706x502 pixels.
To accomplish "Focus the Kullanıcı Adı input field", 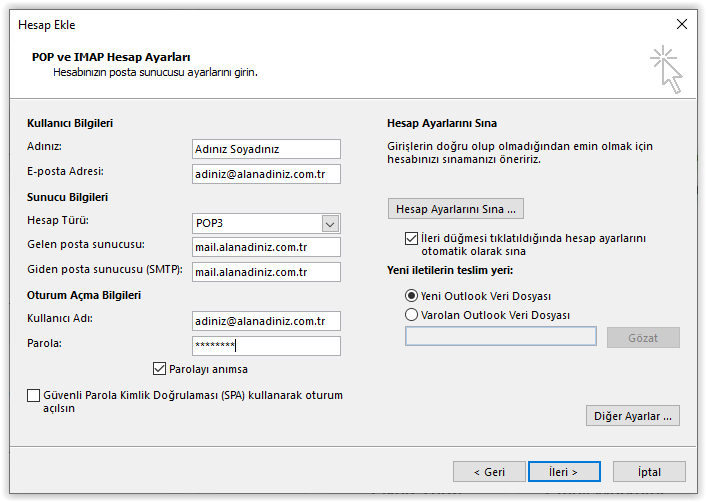I will tap(266, 321).
